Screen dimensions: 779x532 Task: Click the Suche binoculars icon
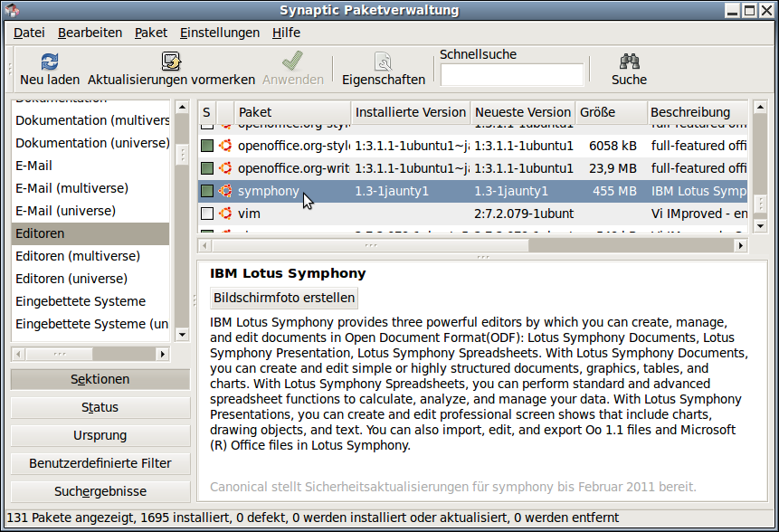[629, 62]
